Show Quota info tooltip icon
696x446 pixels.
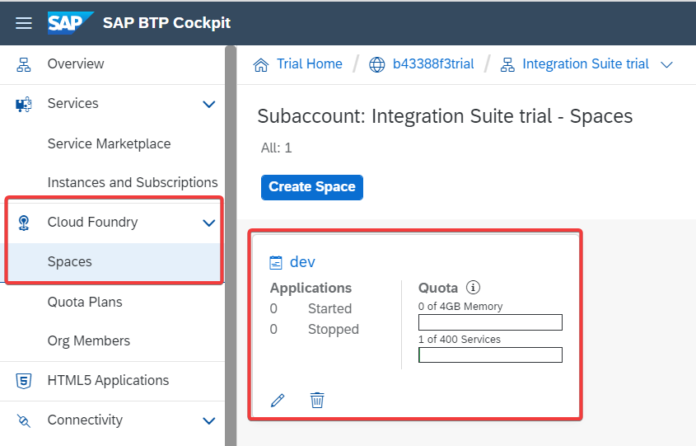click(x=473, y=287)
